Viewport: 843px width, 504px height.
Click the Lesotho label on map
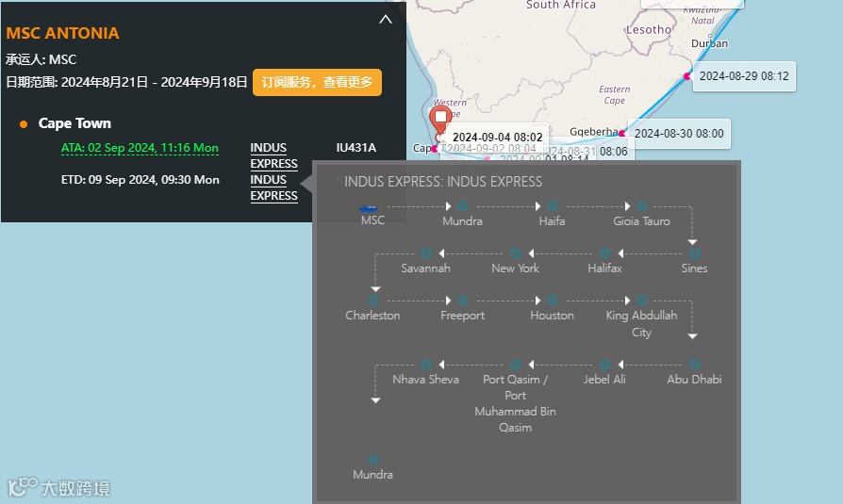click(x=649, y=30)
